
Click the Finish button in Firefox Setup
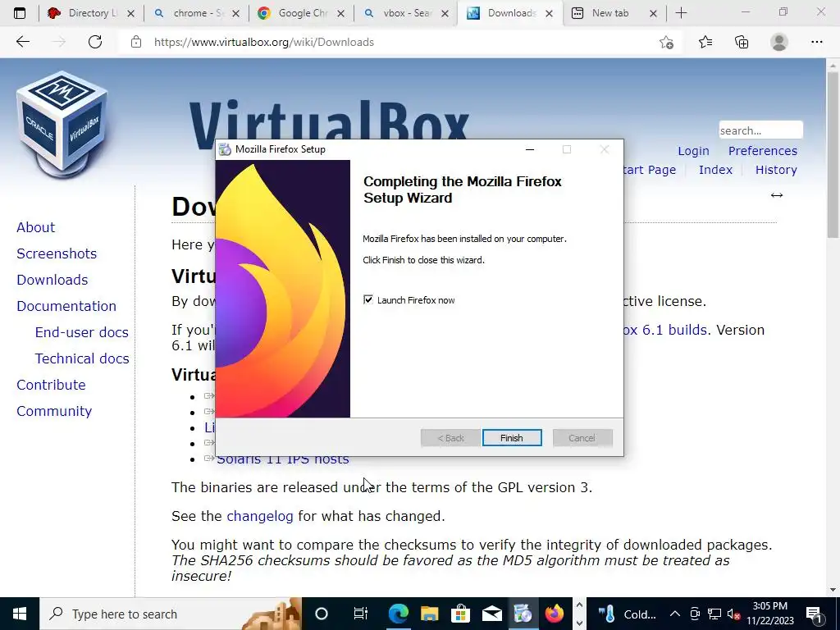[512, 438]
